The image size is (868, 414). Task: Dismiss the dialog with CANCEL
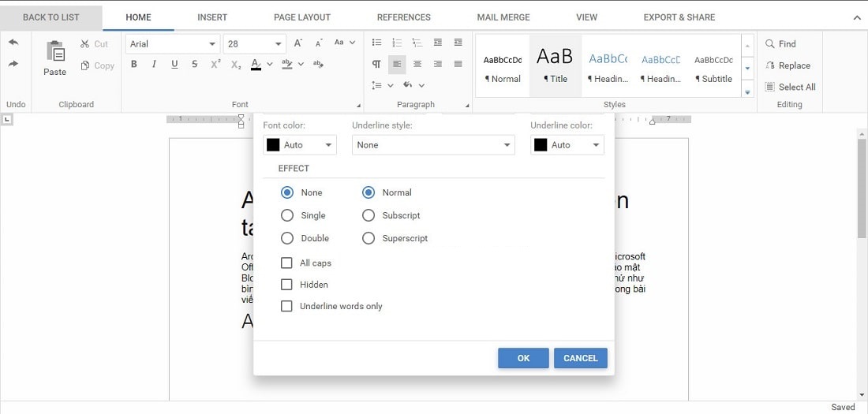point(581,358)
